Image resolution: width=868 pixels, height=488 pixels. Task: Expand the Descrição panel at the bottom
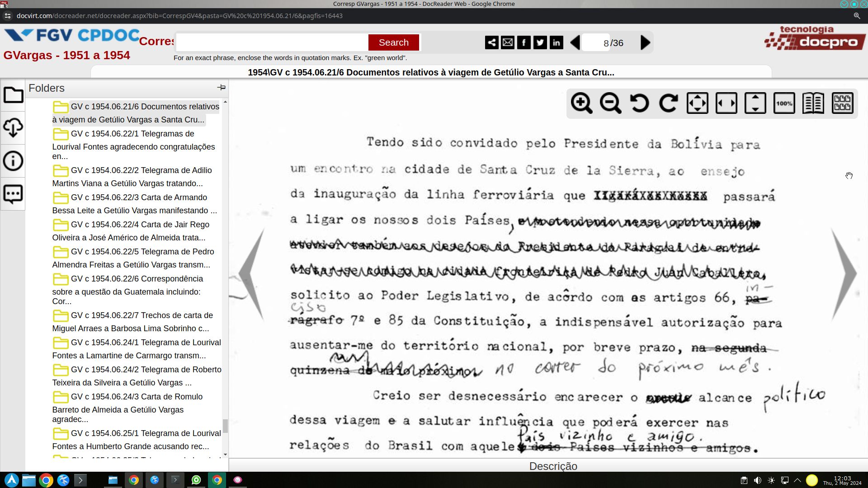[x=552, y=466]
